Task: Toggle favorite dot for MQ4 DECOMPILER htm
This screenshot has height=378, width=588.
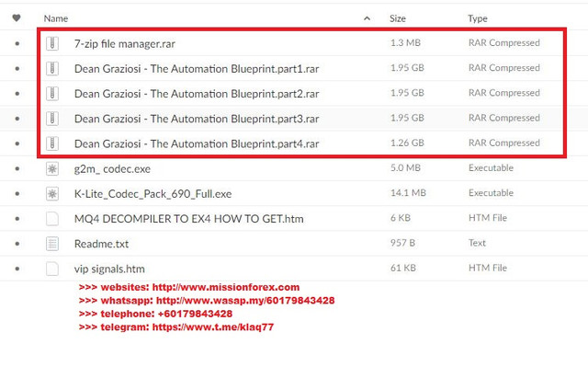Action: tap(17, 219)
